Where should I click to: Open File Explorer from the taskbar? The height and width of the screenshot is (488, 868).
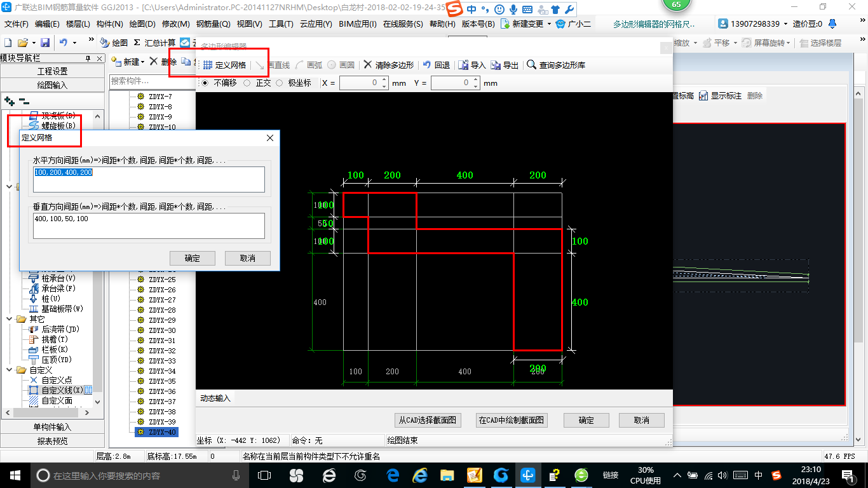(447, 475)
